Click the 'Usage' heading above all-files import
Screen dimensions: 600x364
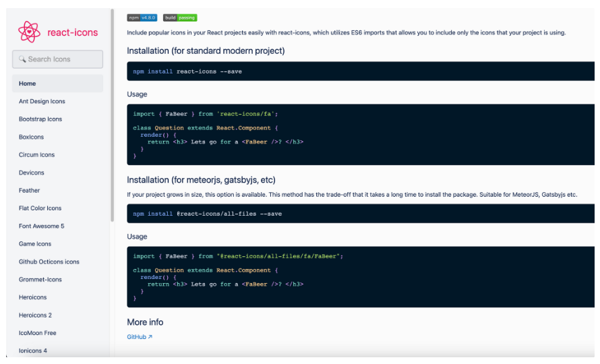coord(137,237)
